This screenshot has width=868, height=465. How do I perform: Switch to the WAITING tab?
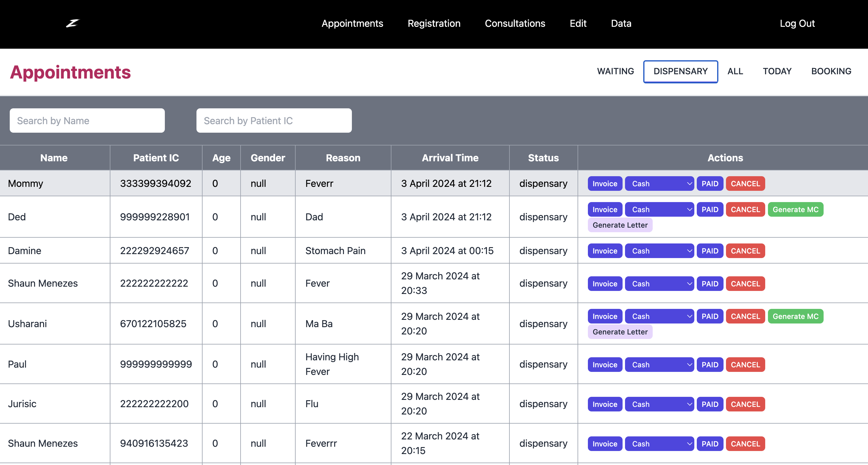[615, 71]
